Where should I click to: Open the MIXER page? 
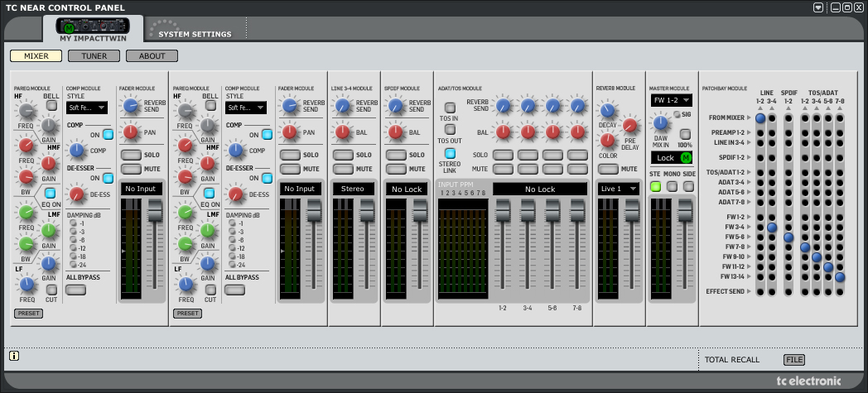[36, 55]
